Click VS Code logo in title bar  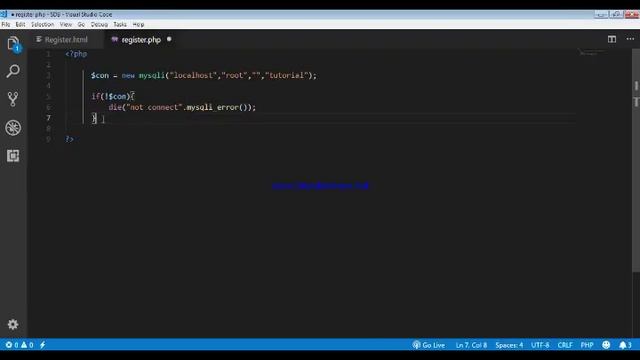pos(4,14)
